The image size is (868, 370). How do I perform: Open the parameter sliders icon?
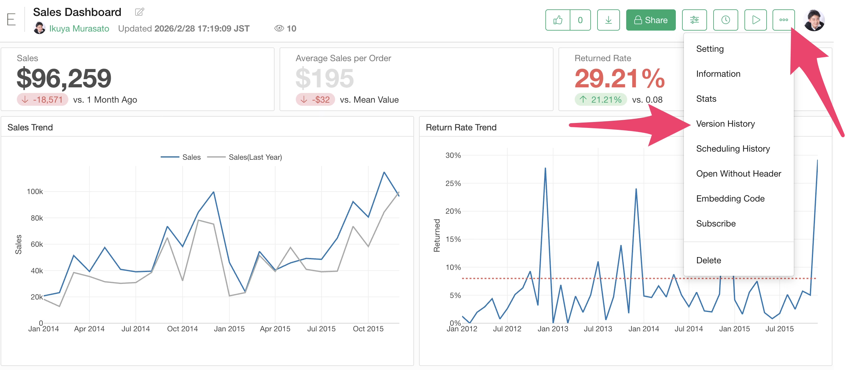pyautogui.click(x=694, y=20)
